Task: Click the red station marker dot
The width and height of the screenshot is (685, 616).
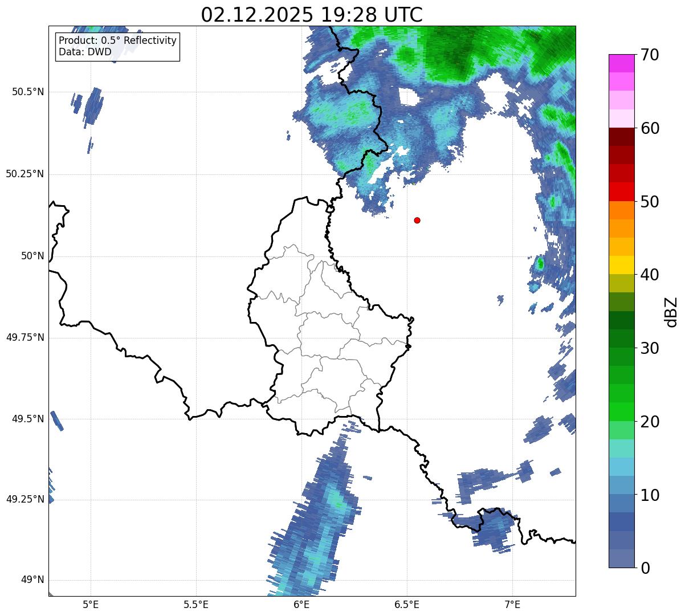Action: tap(417, 220)
